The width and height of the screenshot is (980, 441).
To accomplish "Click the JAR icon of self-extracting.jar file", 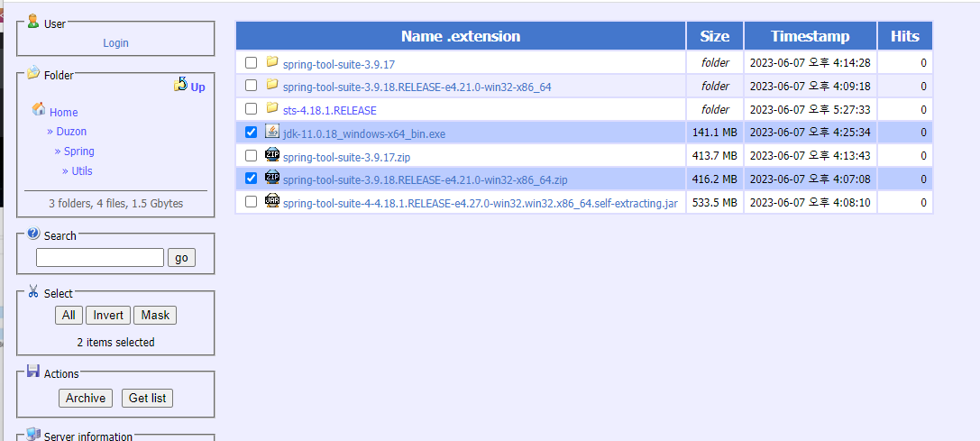I will (272, 200).
